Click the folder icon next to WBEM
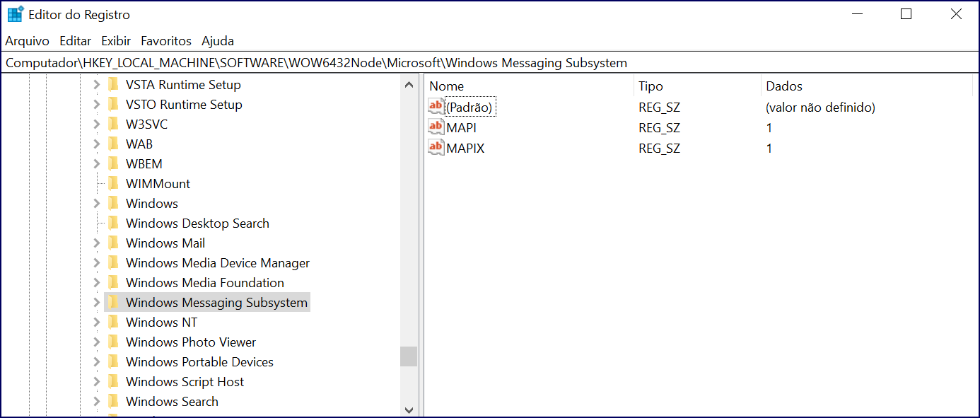Image resolution: width=980 pixels, height=418 pixels. click(x=113, y=163)
